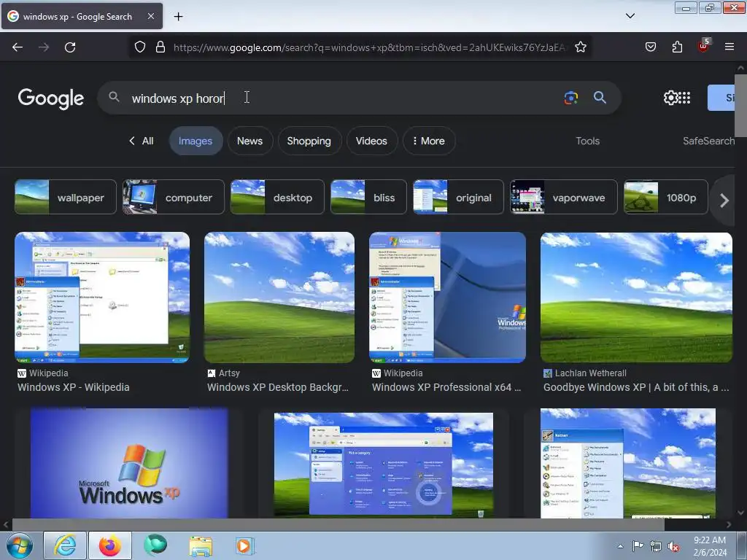This screenshot has width=747, height=560.
Task: Select the 1080p suggestion chip
Action: [666, 197]
